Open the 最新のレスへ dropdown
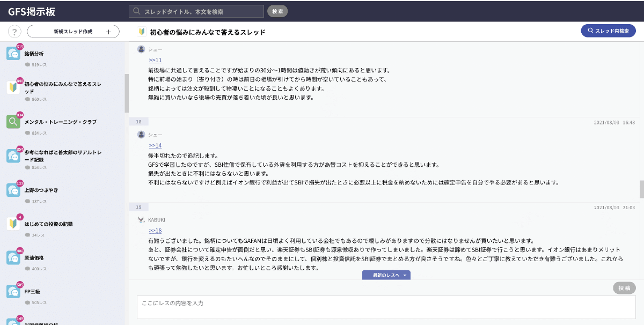This screenshot has height=325, width=644. [x=386, y=275]
